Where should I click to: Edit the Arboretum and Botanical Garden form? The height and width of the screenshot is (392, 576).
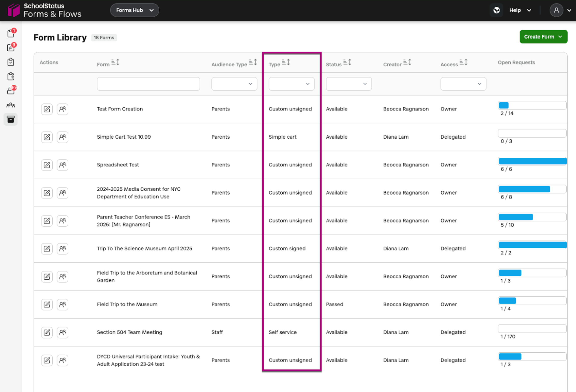tap(47, 277)
